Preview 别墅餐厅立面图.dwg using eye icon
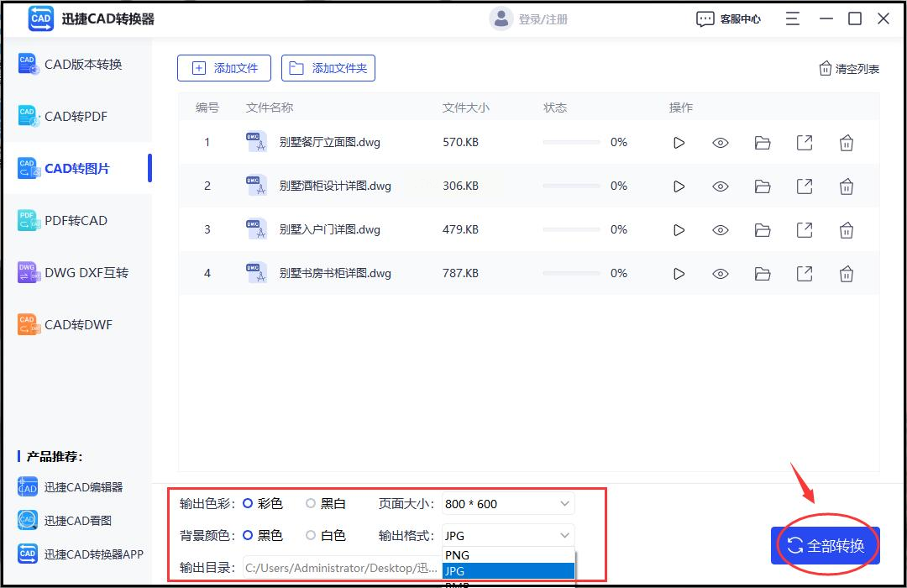Screen dimensions: 907x588 (721, 143)
